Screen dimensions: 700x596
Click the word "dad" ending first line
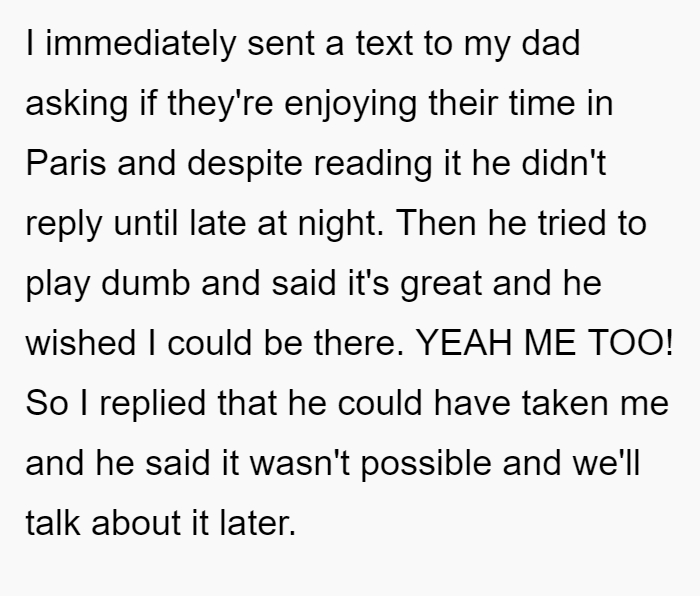pyautogui.click(x=550, y=43)
